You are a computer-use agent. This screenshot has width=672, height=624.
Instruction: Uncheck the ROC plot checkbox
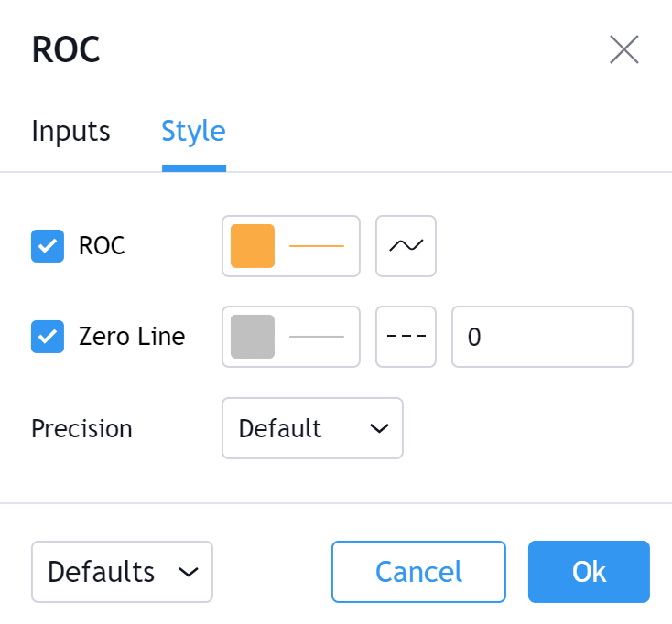point(48,246)
